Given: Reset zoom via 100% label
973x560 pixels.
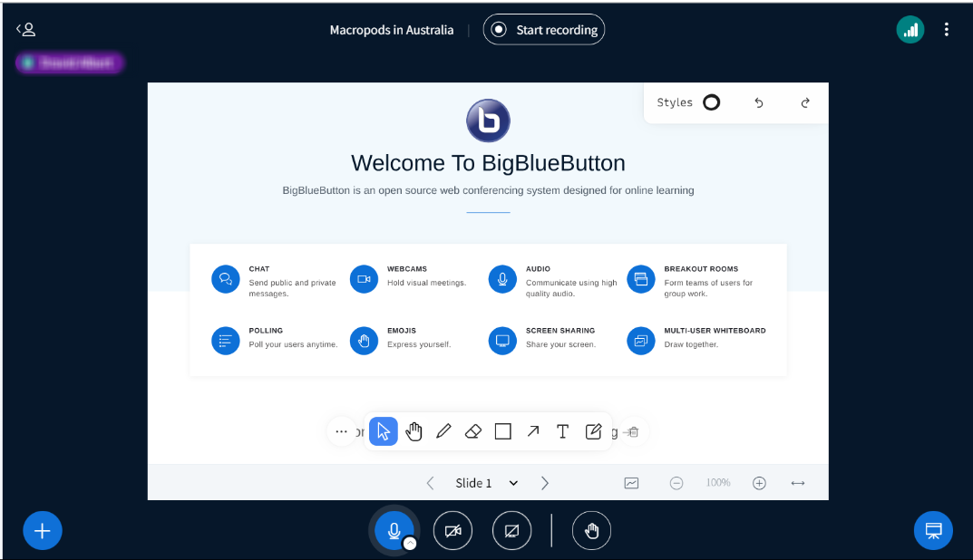Looking at the screenshot, I should [718, 482].
